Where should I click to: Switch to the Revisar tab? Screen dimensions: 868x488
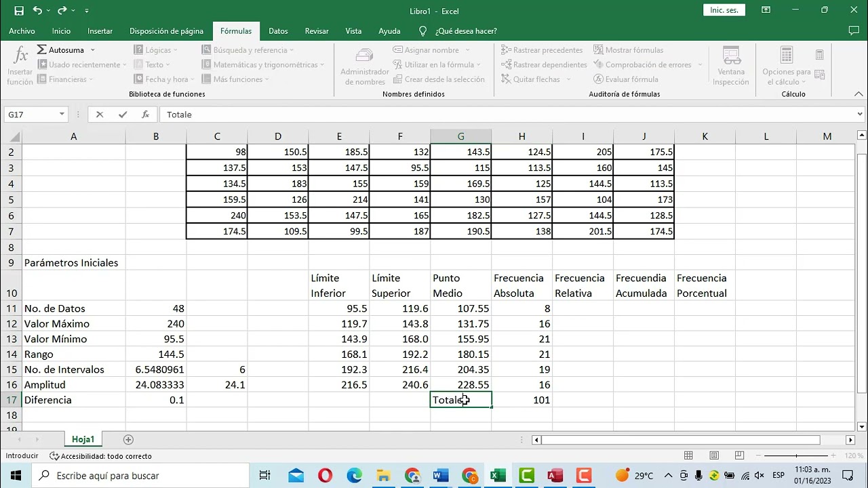317,30
